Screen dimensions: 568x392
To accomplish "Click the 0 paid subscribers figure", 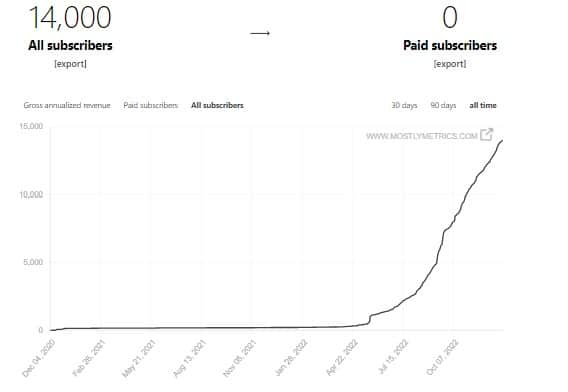I will [450, 17].
